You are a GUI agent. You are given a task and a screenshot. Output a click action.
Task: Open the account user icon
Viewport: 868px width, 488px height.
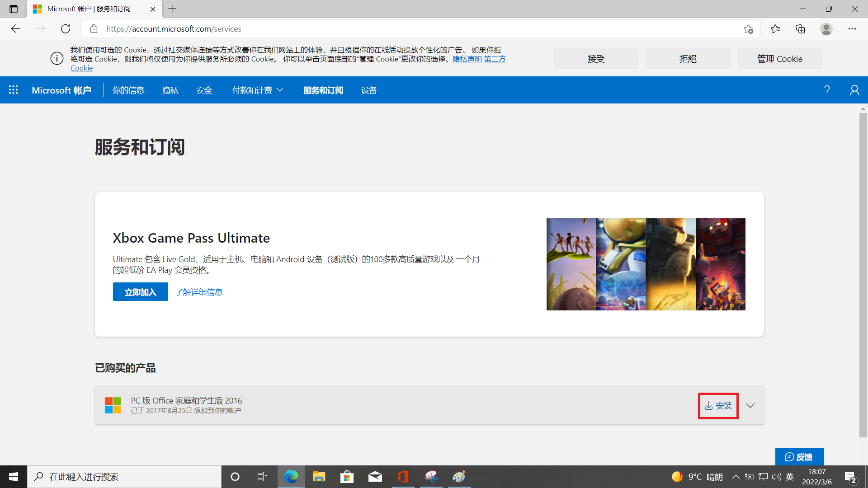coord(854,90)
